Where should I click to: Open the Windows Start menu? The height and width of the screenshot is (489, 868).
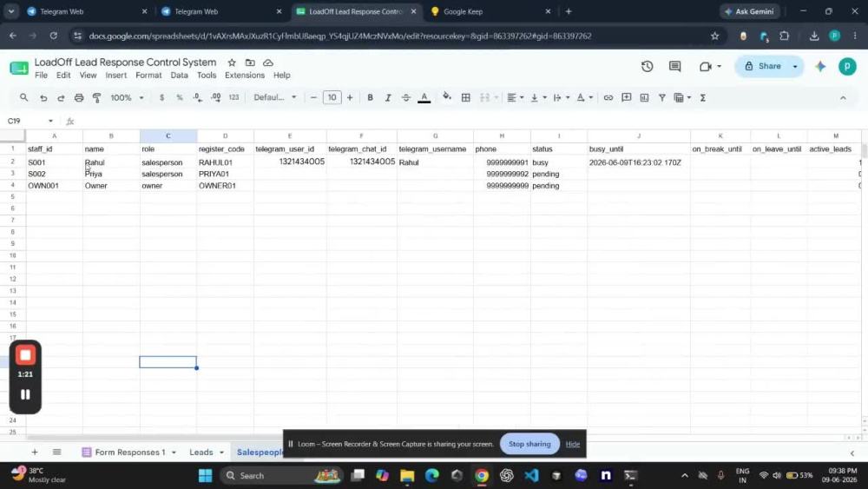[x=205, y=476]
